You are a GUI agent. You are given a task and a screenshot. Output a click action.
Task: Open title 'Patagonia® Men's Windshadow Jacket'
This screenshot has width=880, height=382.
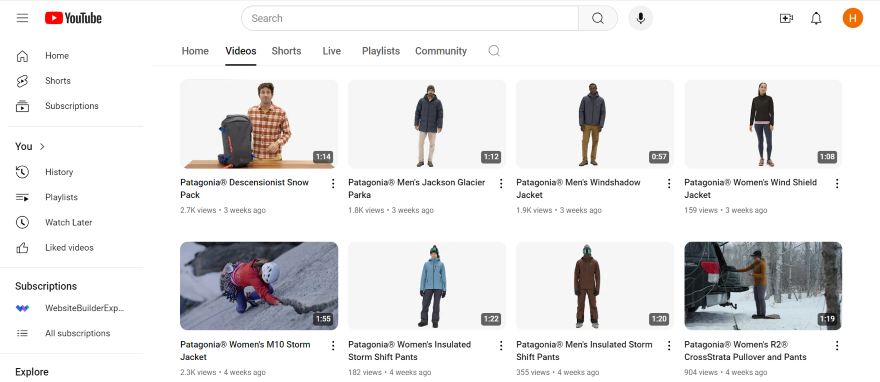[578, 188]
